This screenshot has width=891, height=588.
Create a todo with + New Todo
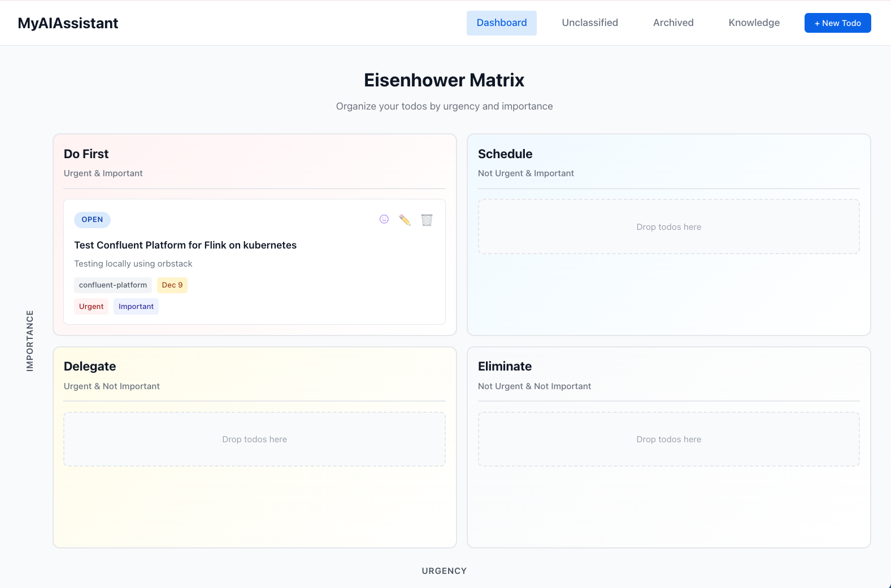[x=837, y=23]
